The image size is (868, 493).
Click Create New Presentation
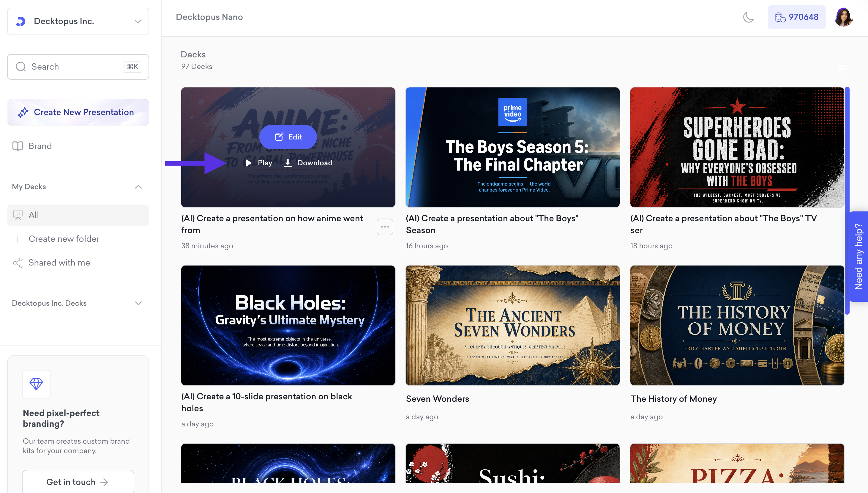pos(78,112)
